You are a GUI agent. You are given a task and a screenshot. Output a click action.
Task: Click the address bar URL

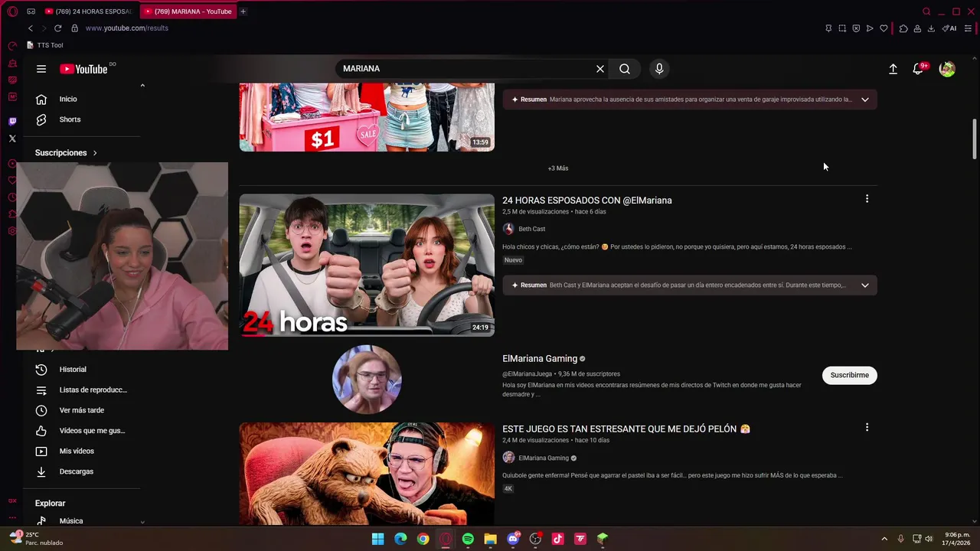127,28
